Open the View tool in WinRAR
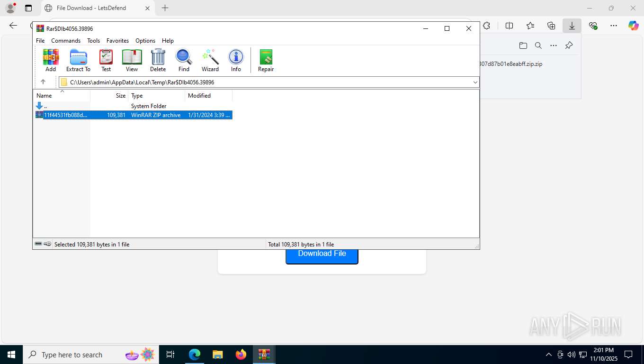This screenshot has height=364, width=644. tap(132, 60)
